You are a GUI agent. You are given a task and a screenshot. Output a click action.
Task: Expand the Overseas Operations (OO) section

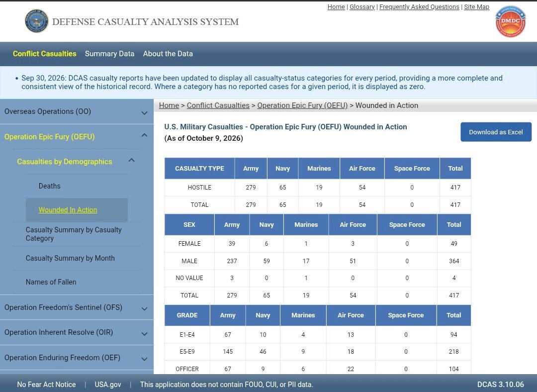[x=144, y=112]
